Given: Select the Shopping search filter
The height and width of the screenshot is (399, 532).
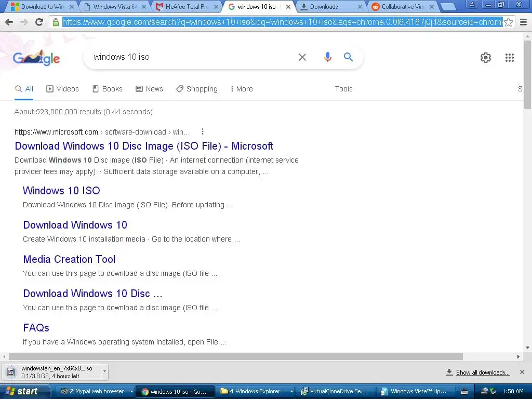Looking at the screenshot, I should click(x=197, y=89).
